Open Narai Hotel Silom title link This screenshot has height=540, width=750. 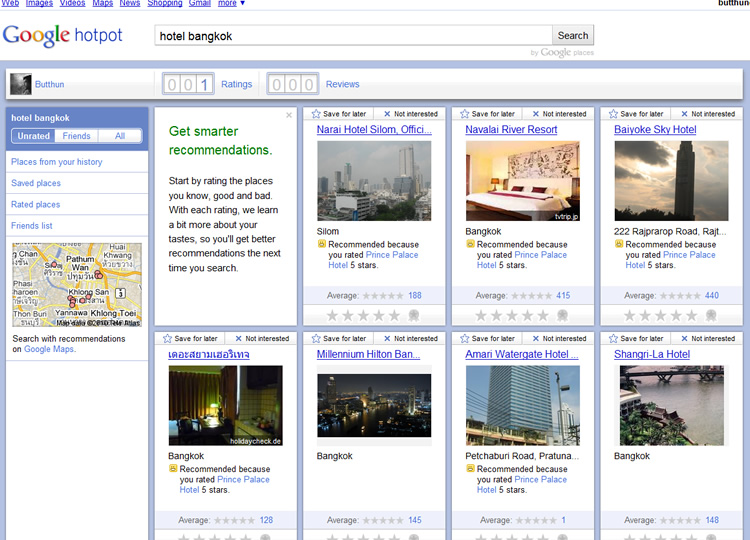point(374,130)
